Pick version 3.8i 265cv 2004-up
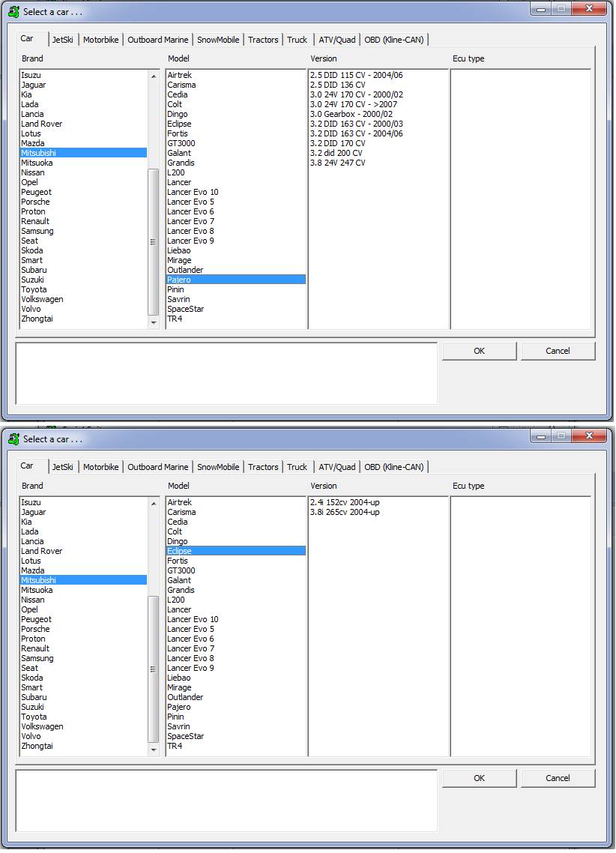Screen dimensions: 616x853 point(345,512)
